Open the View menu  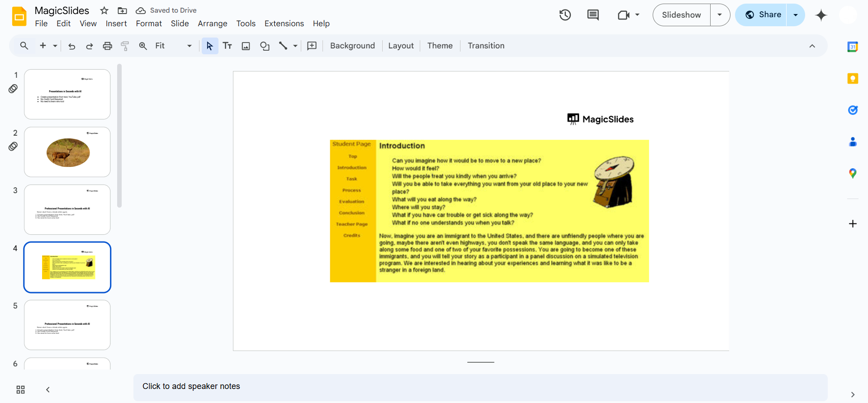tap(88, 24)
